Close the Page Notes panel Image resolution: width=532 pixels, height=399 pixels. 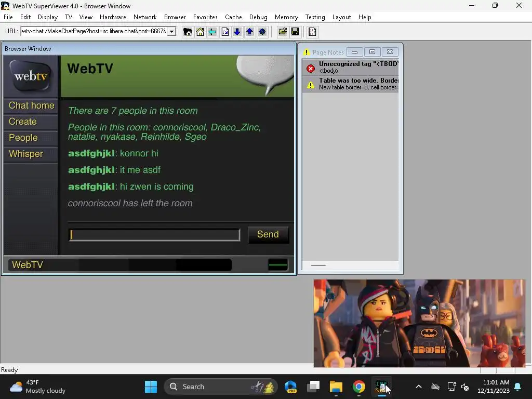390,52
